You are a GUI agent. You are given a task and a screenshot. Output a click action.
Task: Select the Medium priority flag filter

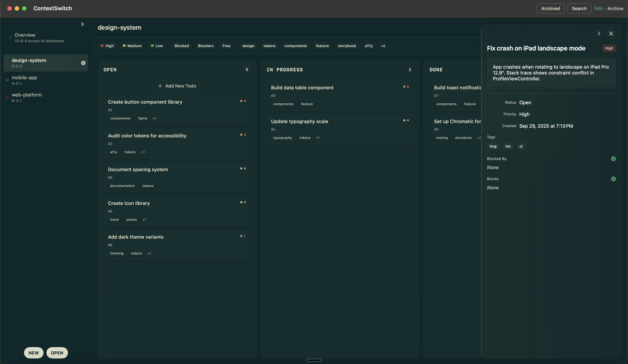click(132, 46)
